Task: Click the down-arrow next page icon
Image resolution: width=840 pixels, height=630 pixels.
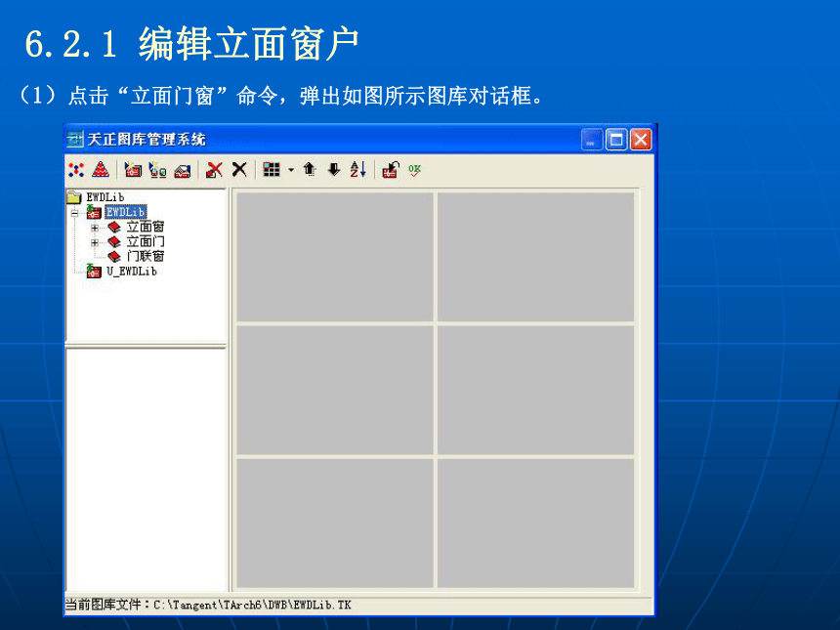Action: [334, 169]
